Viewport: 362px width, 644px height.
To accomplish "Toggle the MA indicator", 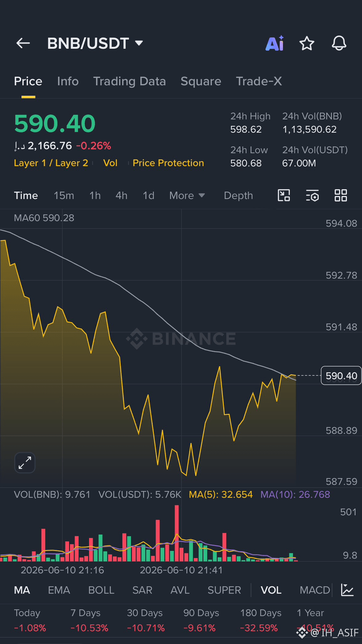I will 22,590.
